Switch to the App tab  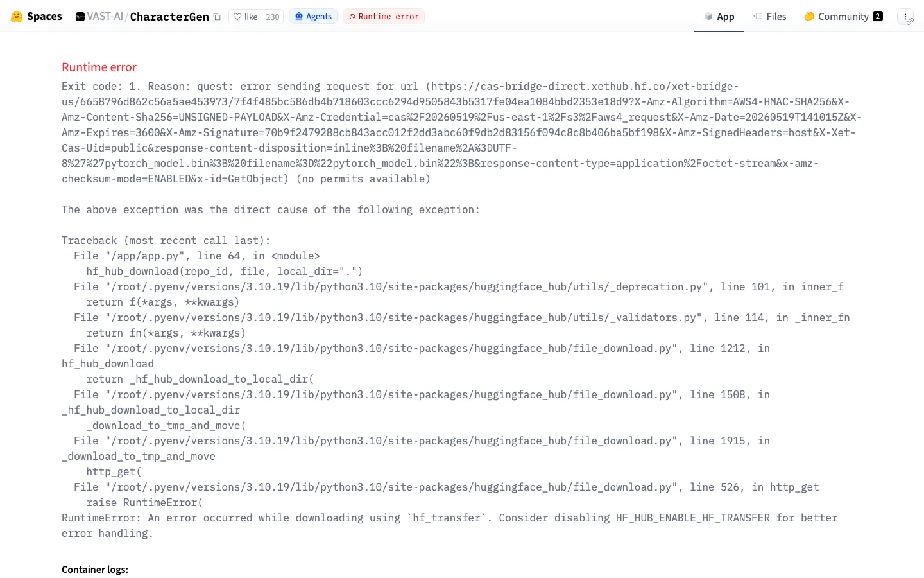point(719,17)
